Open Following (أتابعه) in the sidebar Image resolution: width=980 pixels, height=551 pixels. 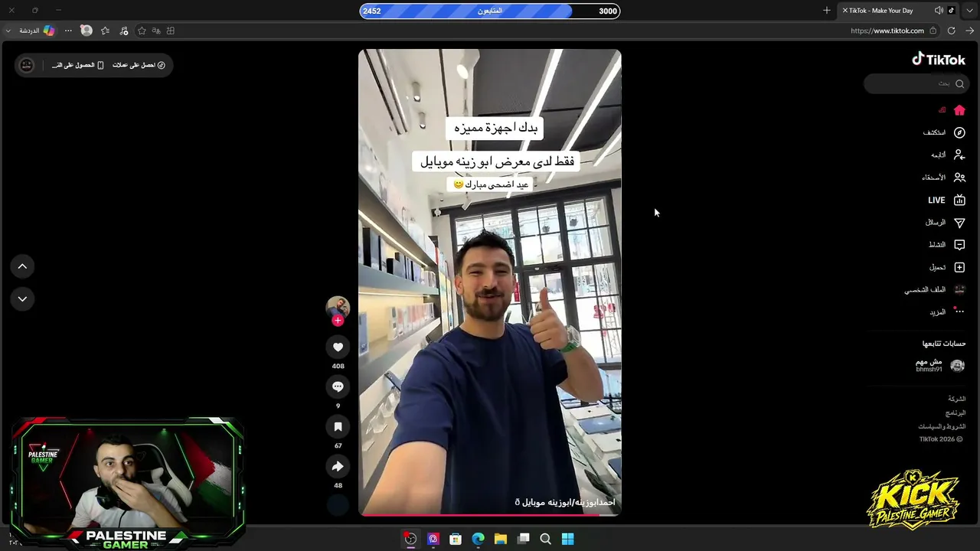click(948, 155)
